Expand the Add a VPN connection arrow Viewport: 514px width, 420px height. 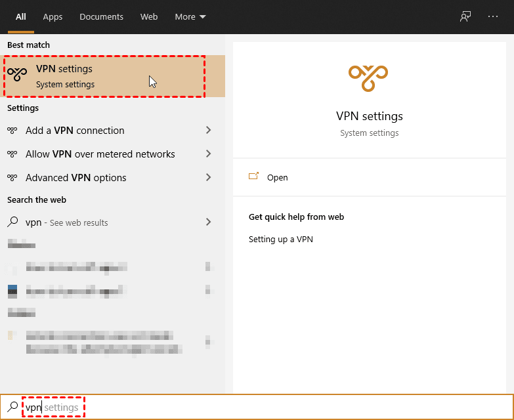click(209, 131)
